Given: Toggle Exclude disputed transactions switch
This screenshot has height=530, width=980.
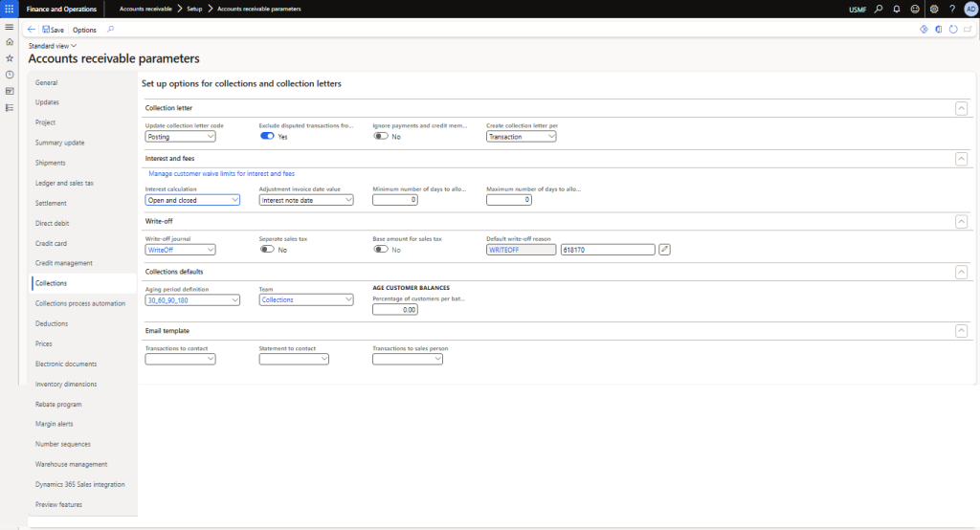Looking at the screenshot, I should pyautogui.click(x=267, y=137).
